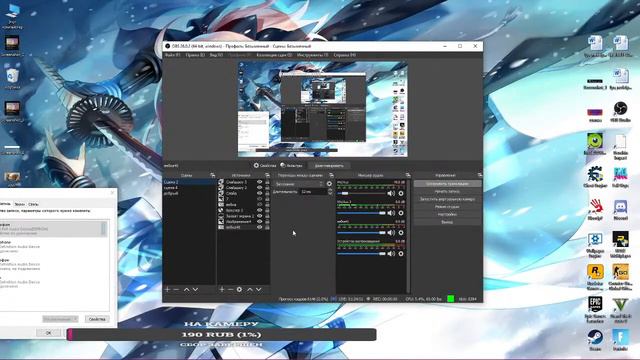Image resolution: width=640 pixels, height=360 pixels.
Task: Mute the Mic/Aux channel speaker icon
Action: tap(391, 193)
